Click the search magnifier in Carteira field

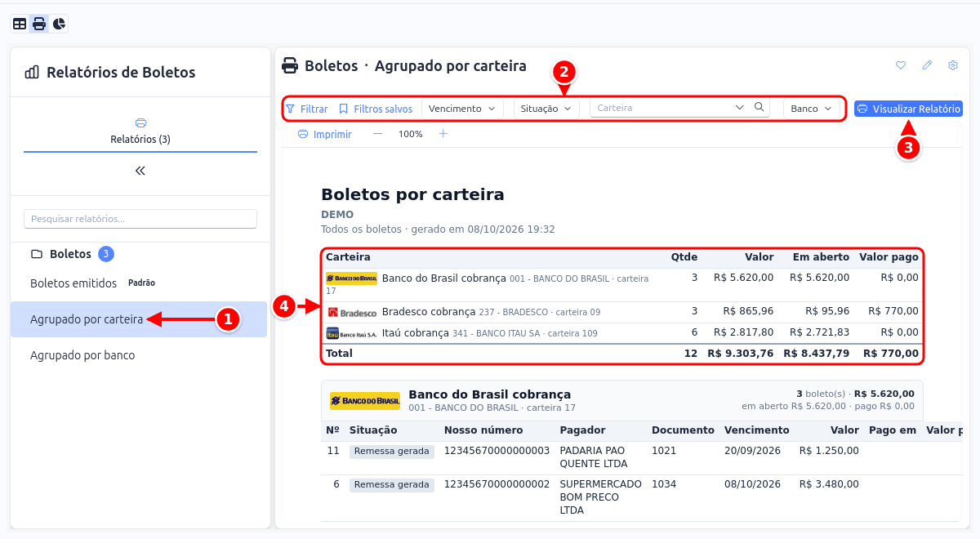click(759, 107)
